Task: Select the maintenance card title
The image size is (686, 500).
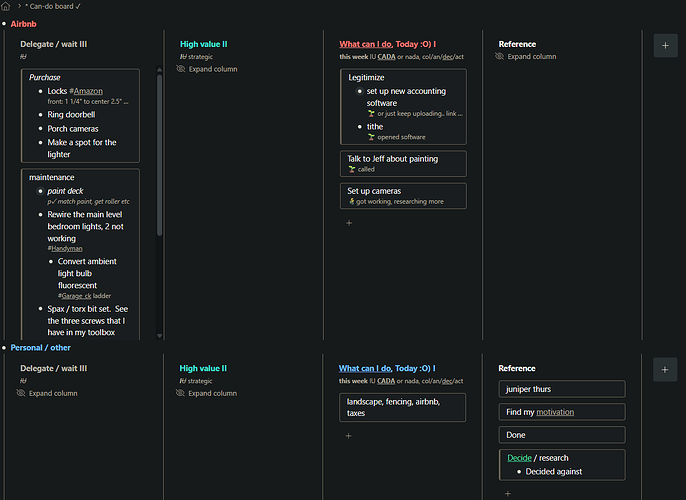Action: click(x=52, y=177)
